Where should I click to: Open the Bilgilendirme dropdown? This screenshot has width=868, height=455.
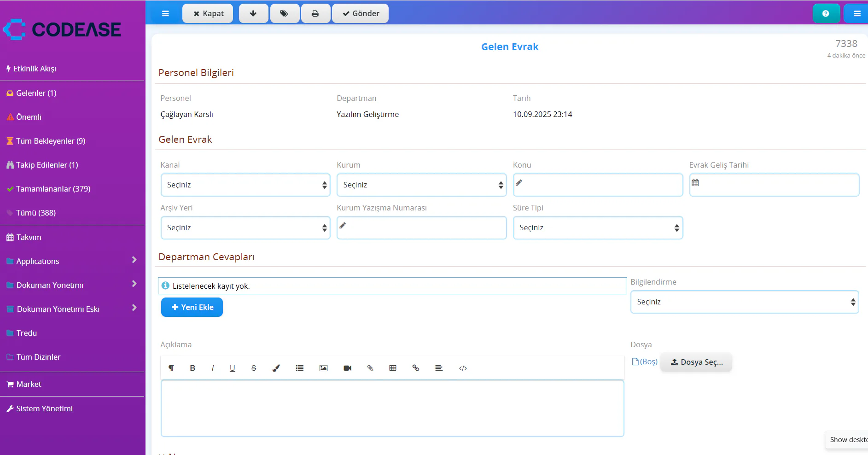click(x=745, y=302)
